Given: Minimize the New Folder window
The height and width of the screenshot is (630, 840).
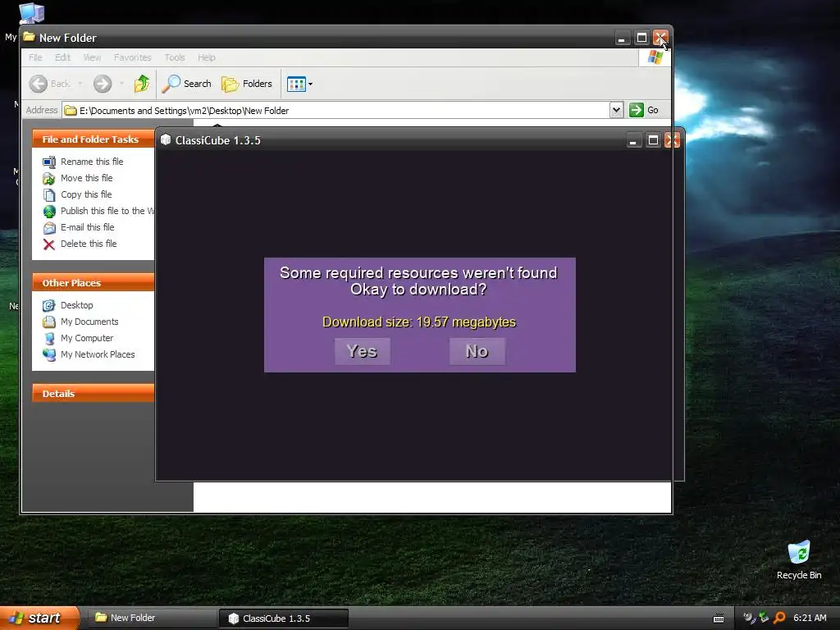Looking at the screenshot, I should click(622, 38).
